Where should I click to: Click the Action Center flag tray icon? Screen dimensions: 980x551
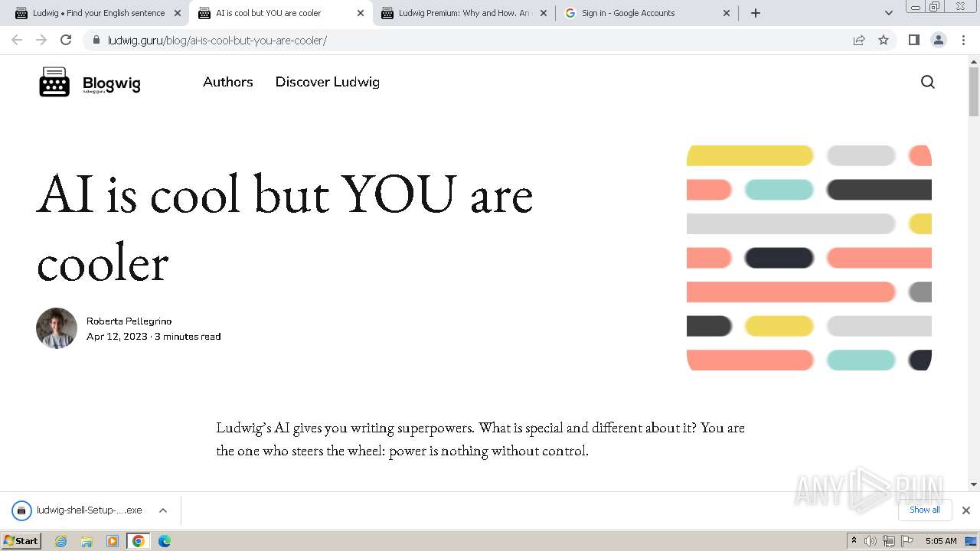tap(907, 541)
